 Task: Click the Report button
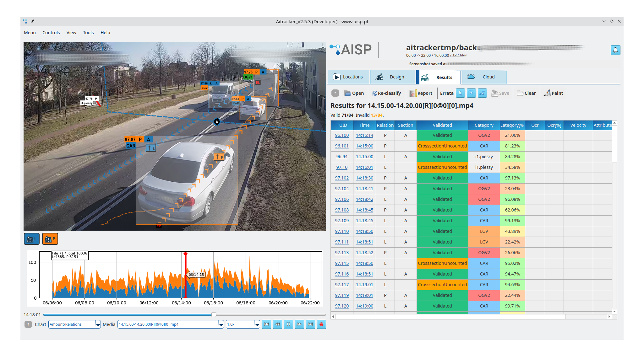click(421, 93)
